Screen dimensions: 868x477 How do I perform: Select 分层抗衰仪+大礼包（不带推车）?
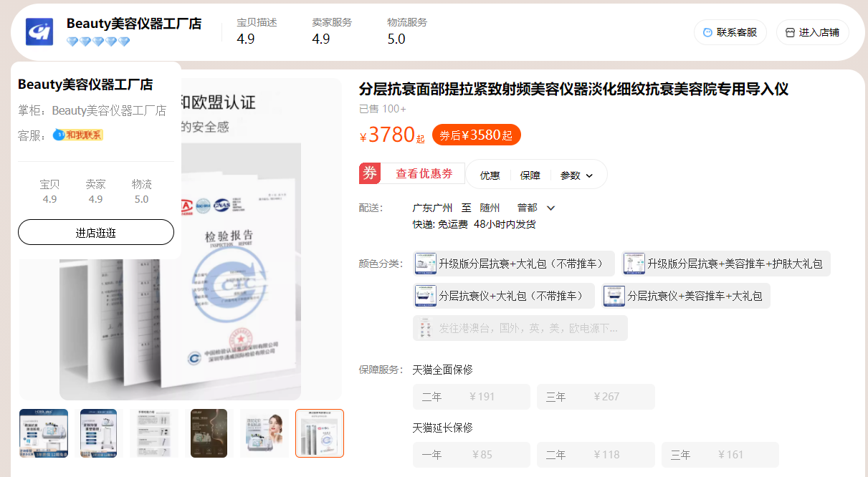pos(504,296)
